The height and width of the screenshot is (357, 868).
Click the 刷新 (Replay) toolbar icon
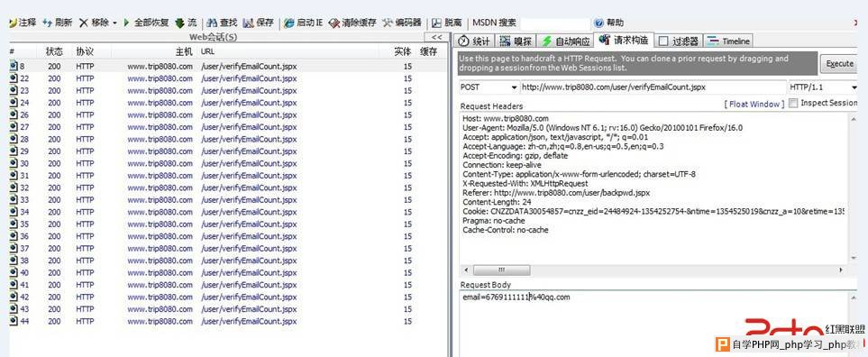tap(48, 23)
